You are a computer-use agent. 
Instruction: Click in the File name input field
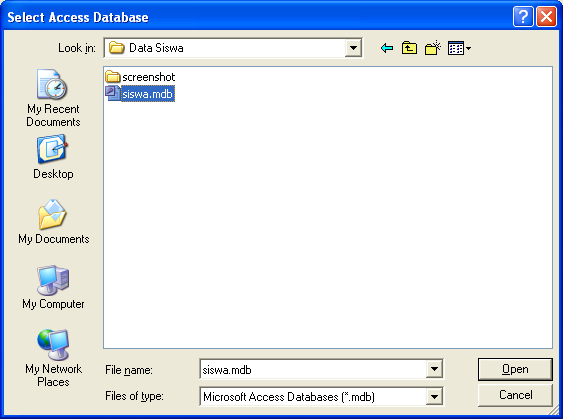pyautogui.click(x=313, y=369)
